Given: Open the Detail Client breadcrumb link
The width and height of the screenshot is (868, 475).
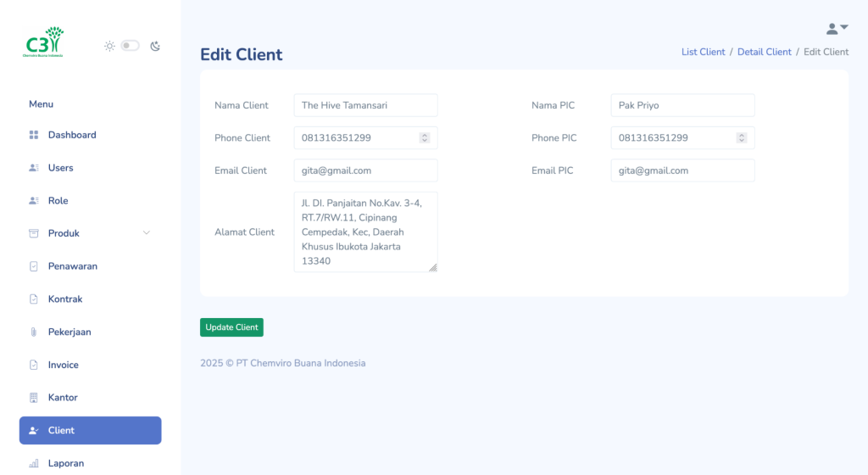Looking at the screenshot, I should pos(764,52).
